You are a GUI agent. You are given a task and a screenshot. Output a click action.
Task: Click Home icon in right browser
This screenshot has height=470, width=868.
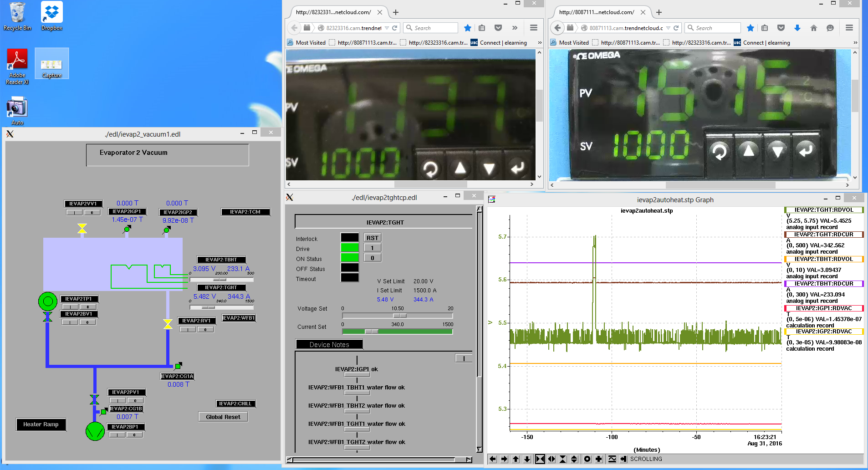tap(814, 28)
